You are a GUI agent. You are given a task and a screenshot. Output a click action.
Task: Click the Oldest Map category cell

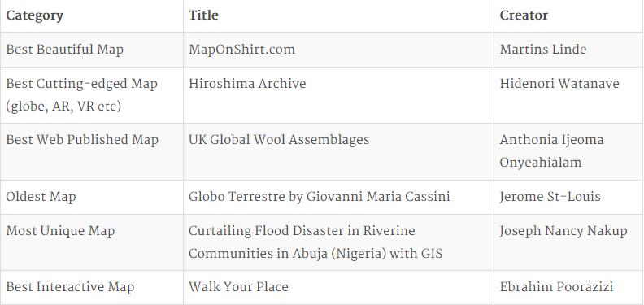pyautogui.click(x=41, y=197)
